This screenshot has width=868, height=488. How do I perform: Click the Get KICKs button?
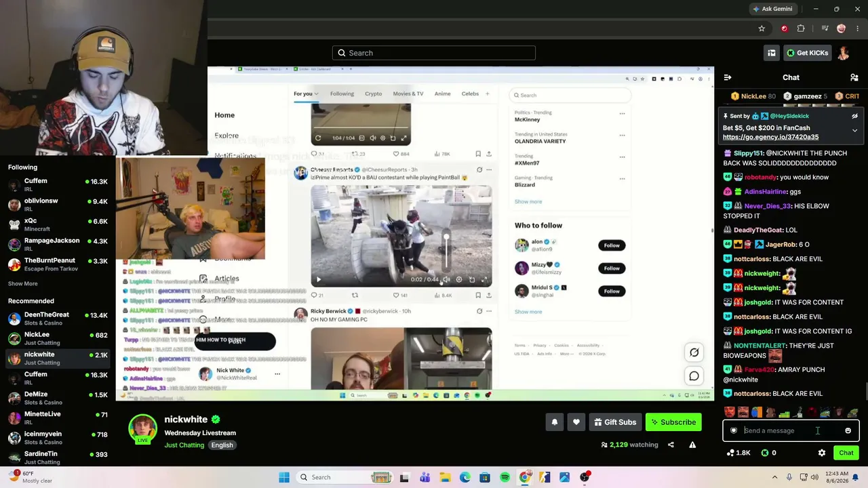click(x=807, y=53)
